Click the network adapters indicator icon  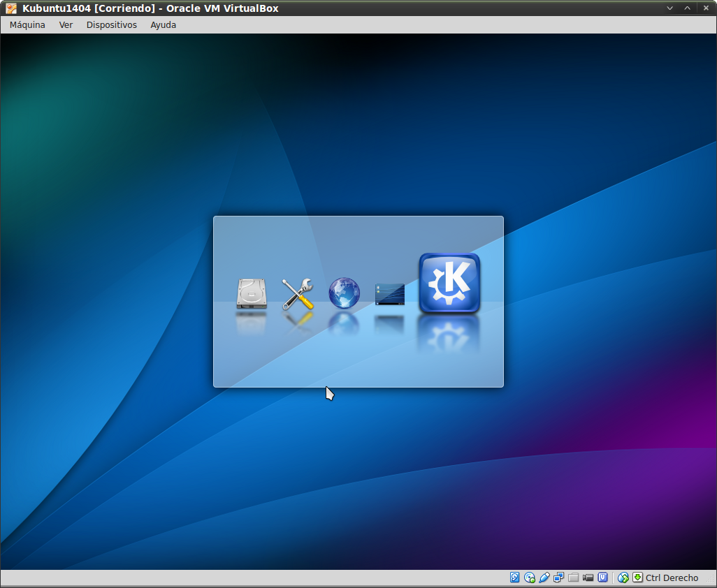click(559, 578)
